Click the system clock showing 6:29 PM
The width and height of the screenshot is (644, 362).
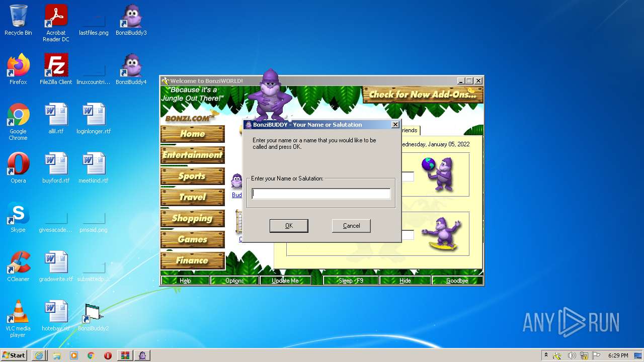(618, 355)
